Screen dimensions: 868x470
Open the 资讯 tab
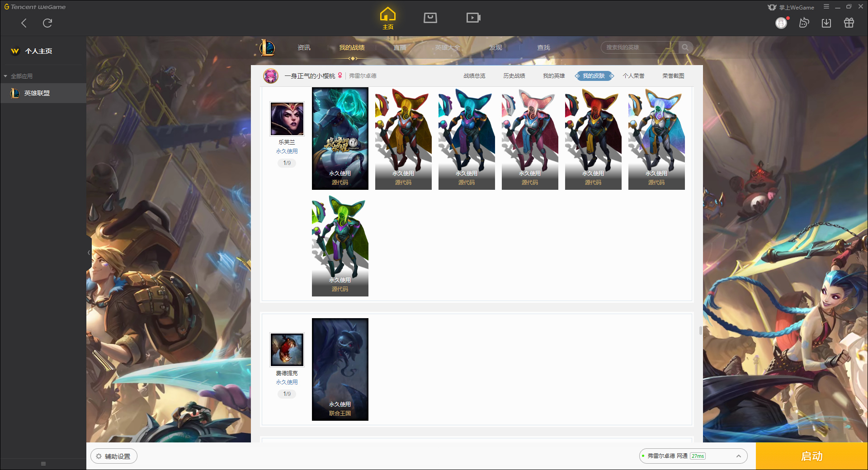click(x=304, y=47)
